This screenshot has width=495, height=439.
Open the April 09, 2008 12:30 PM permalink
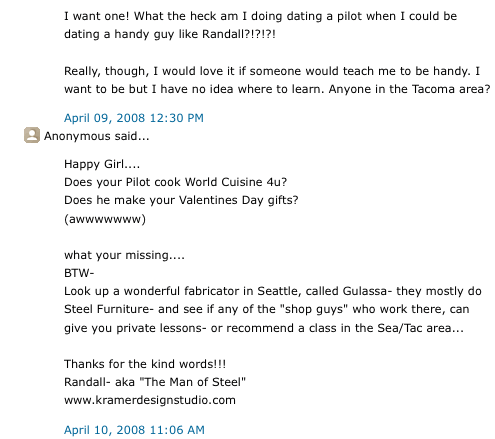(134, 118)
